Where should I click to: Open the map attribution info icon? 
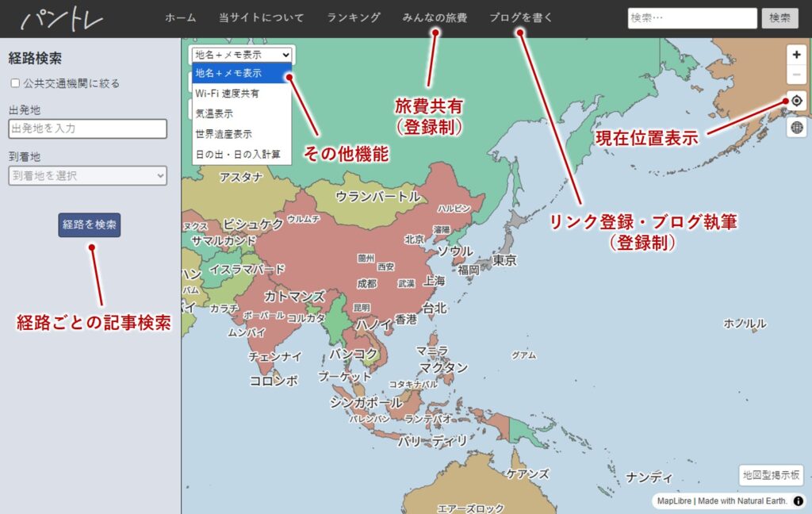799,501
